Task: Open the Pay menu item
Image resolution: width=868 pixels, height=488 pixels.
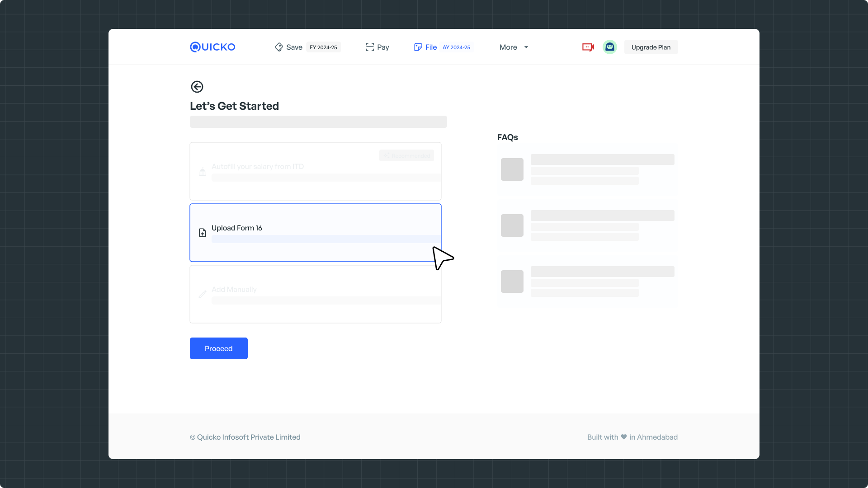Action: click(x=383, y=47)
